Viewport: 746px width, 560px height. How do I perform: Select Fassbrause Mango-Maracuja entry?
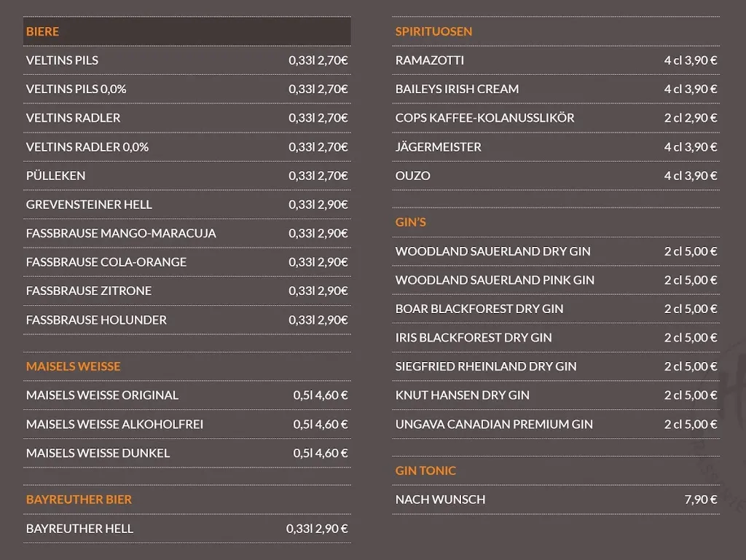(121, 233)
